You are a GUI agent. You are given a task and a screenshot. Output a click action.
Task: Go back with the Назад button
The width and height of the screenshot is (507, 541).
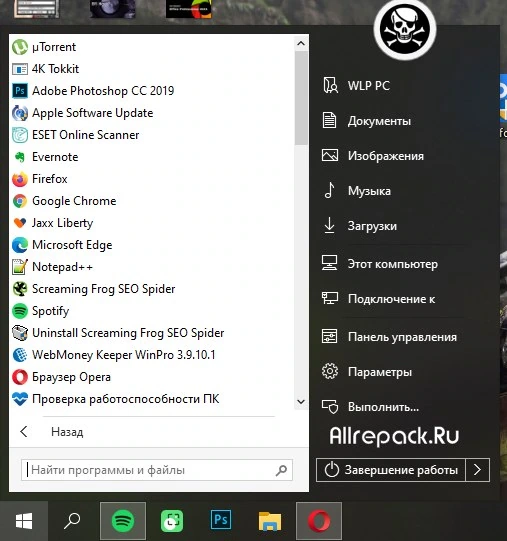pyautogui.click(x=52, y=432)
